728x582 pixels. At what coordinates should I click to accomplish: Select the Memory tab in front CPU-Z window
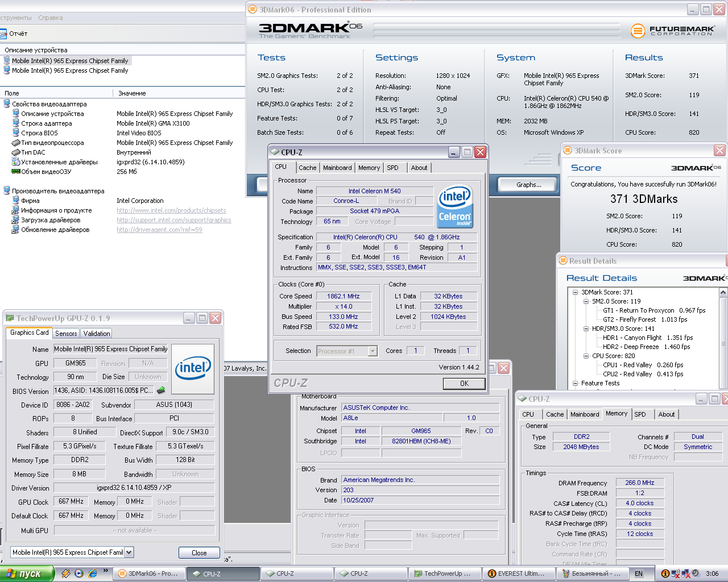click(x=369, y=168)
